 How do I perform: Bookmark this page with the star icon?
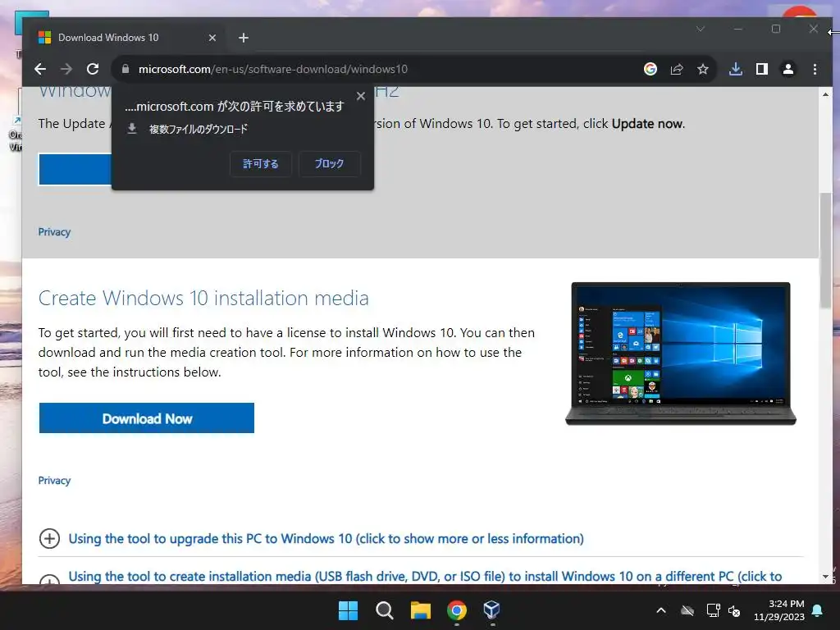tap(703, 69)
